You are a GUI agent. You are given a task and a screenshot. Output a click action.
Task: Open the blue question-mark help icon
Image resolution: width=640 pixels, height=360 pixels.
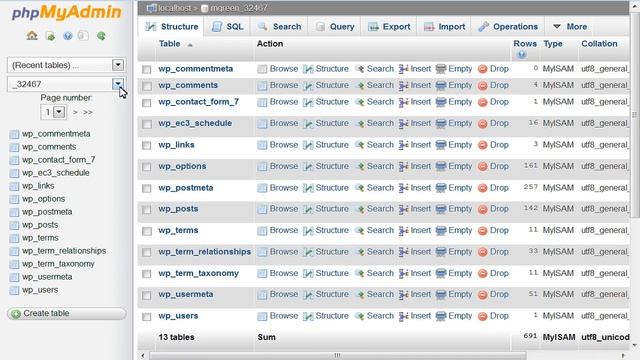(68, 36)
